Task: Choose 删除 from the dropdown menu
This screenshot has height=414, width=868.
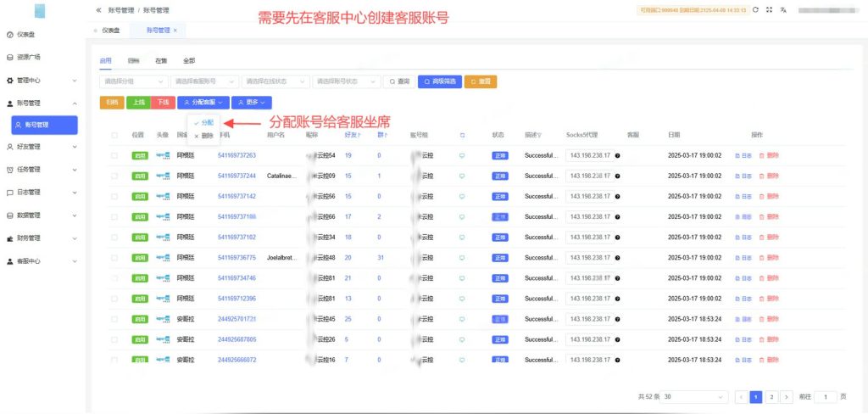Action: (203, 136)
